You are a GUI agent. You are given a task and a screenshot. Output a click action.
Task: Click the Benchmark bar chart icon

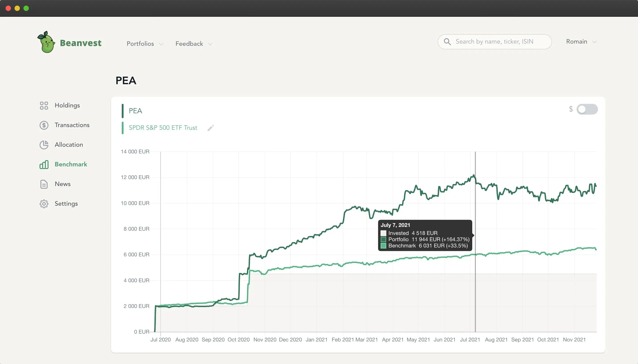(x=44, y=165)
